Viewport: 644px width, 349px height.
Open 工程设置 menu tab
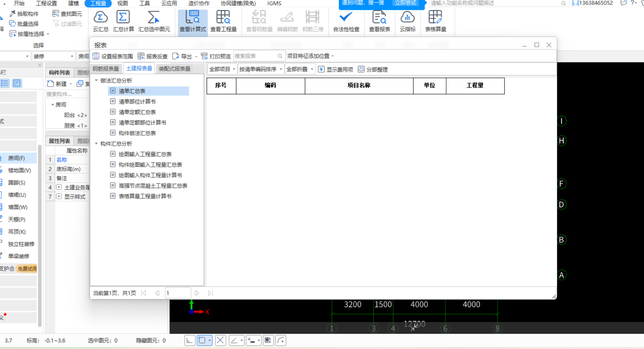click(46, 3)
